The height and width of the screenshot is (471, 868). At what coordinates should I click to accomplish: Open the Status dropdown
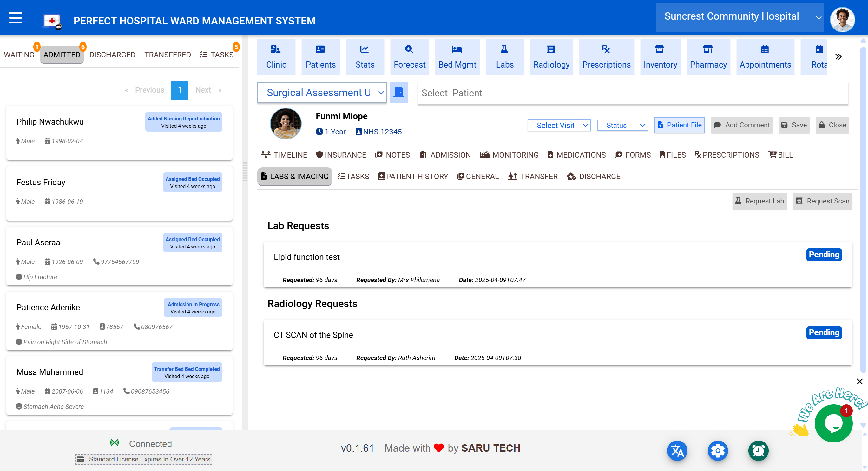pyautogui.click(x=622, y=125)
